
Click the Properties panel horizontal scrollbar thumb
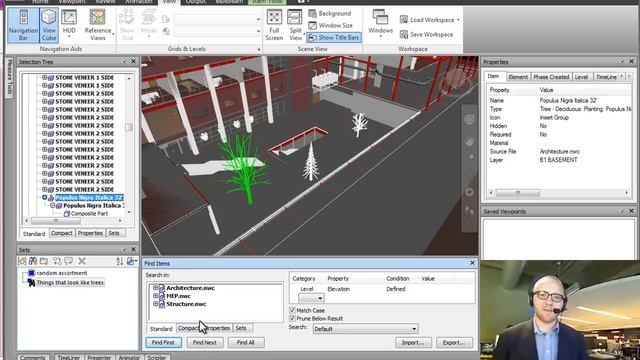[x=518, y=192]
